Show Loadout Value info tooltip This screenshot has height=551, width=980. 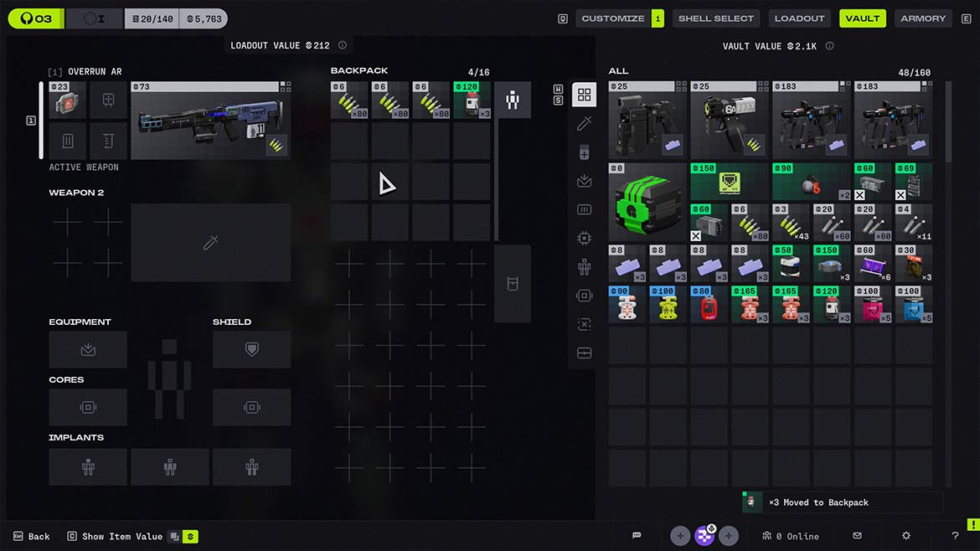(343, 45)
